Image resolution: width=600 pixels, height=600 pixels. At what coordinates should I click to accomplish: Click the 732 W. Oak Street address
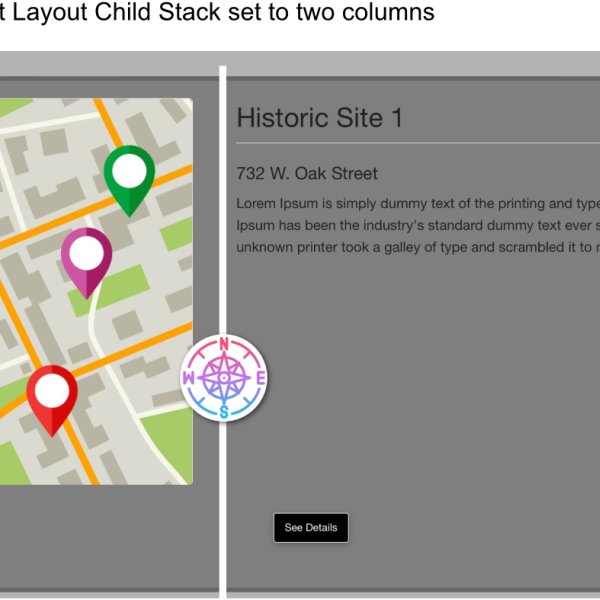(307, 173)
